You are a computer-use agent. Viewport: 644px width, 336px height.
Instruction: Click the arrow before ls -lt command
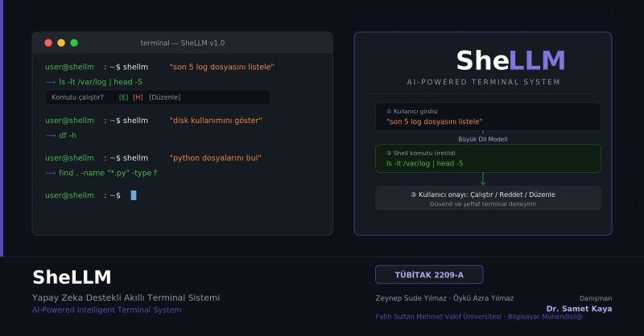click(51, 82)
